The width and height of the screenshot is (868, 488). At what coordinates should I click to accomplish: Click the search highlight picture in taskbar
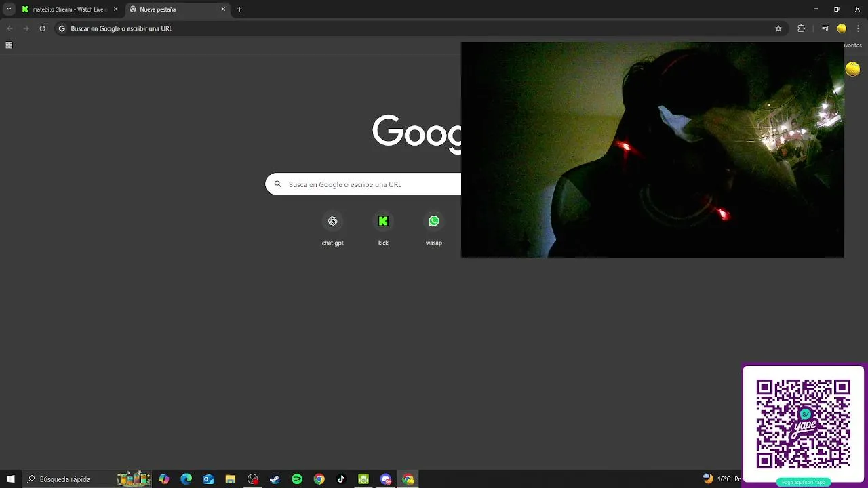(134, 479)
